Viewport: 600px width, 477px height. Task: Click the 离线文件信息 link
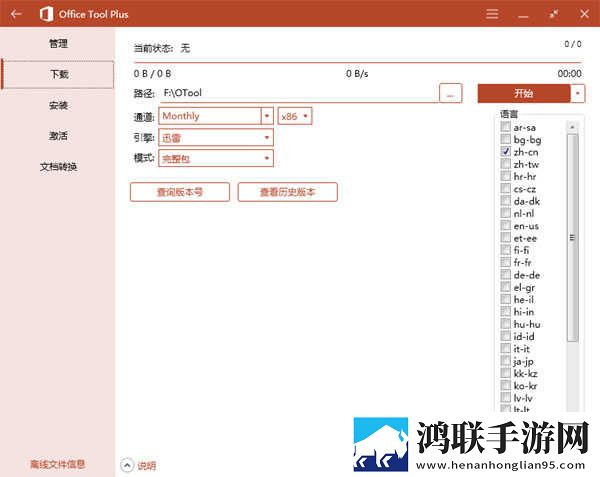coord(58,464)
